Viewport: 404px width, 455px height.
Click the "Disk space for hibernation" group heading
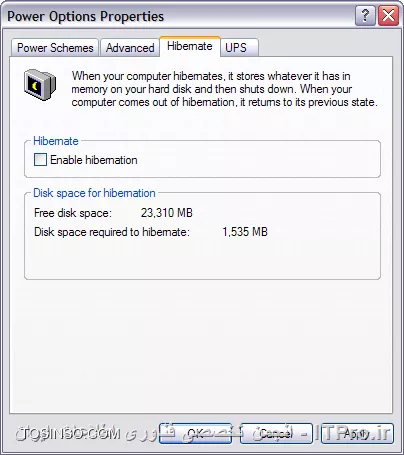[94, 193]
